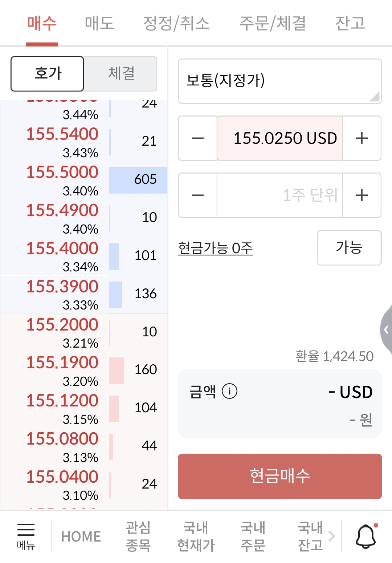
Task: Increase price with the plus button
Action: tap(362, 138)
